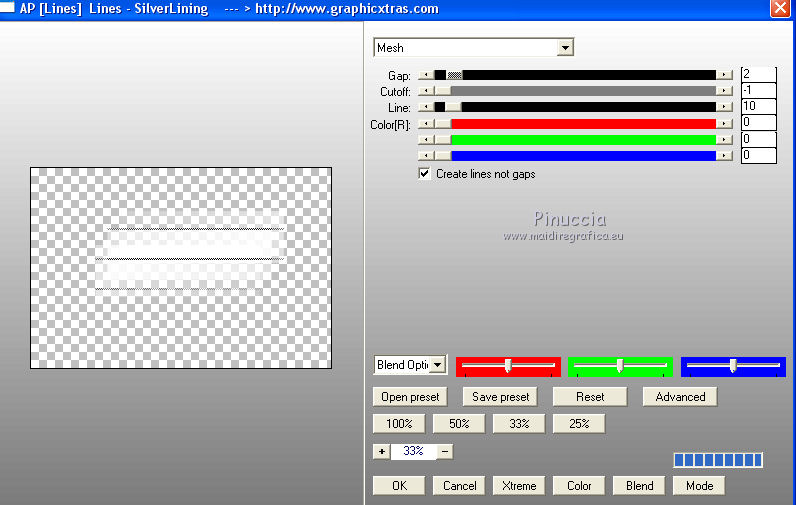Click the Gap slider track

(575, 75)
